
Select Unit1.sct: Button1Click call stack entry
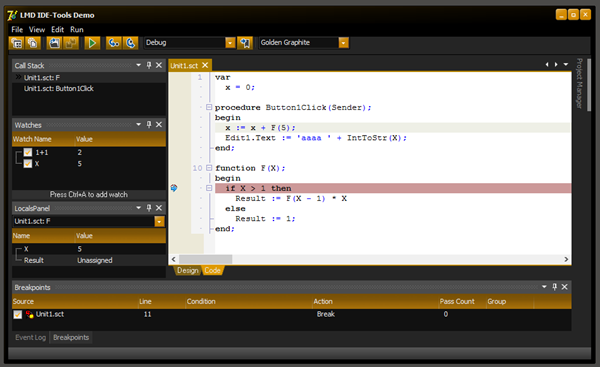89,88
